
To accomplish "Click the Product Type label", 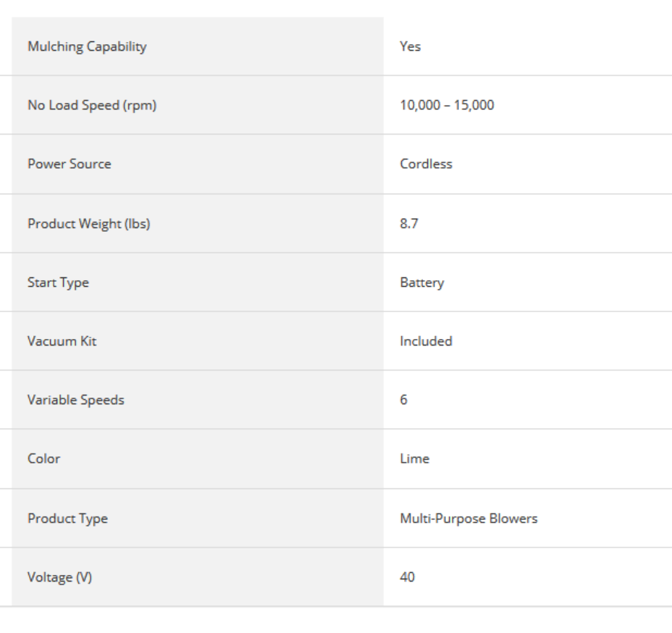I will coord(67,519).
